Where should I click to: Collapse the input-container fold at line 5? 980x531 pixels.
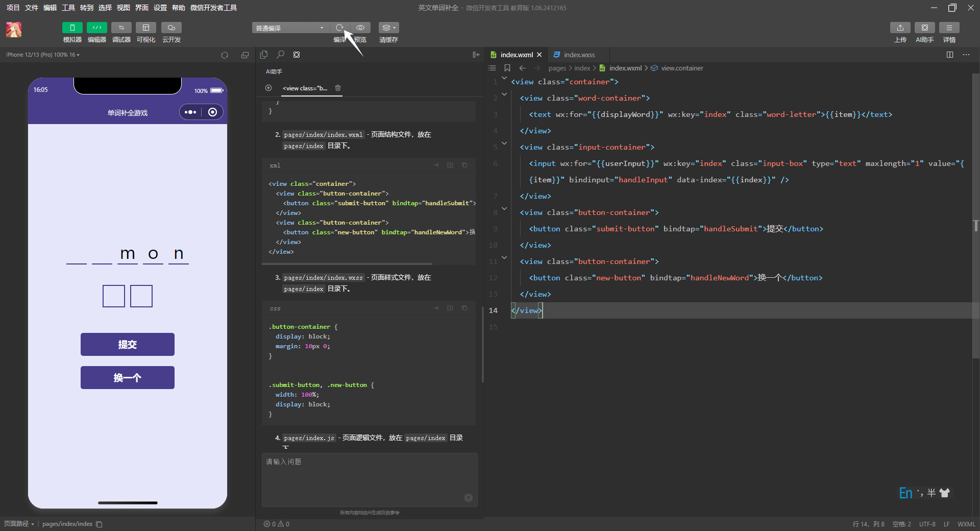[504, 143]
